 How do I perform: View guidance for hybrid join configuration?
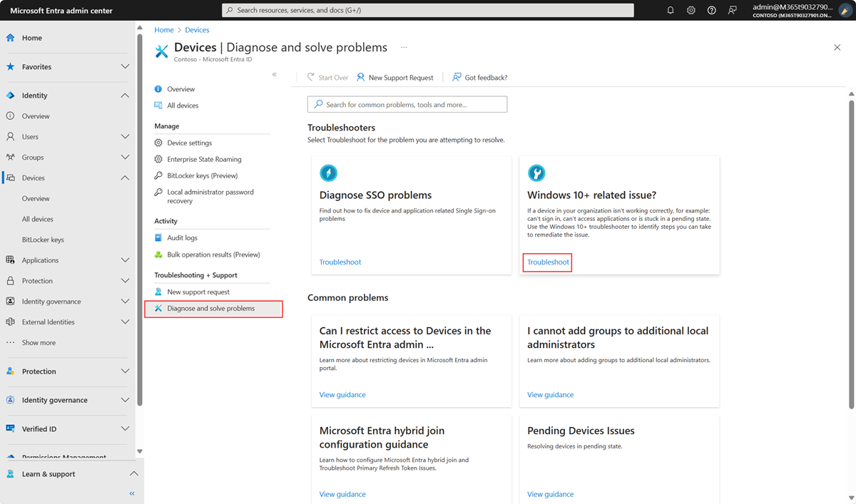[342, 494]
